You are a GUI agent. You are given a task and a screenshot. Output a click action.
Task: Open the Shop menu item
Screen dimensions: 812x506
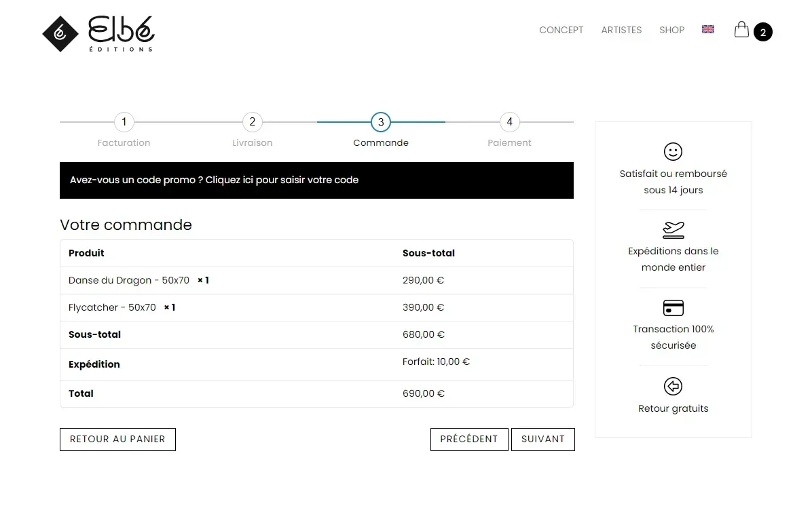tap(671, 30)
